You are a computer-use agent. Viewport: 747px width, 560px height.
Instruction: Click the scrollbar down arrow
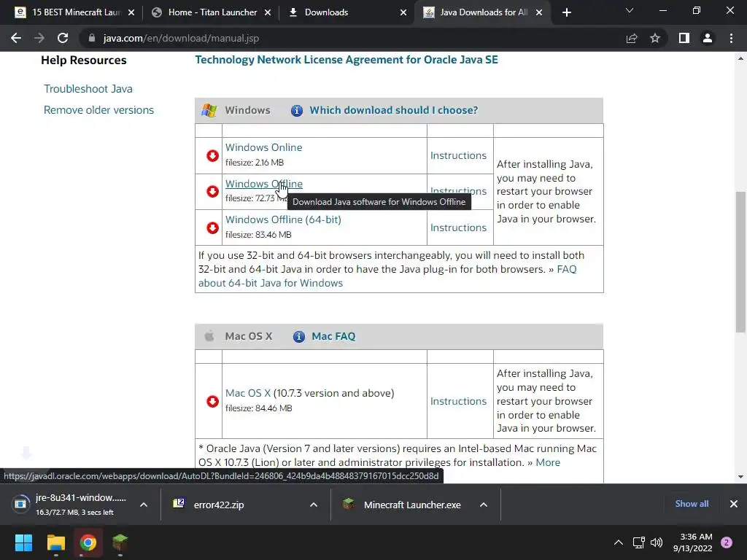[740, 477]
